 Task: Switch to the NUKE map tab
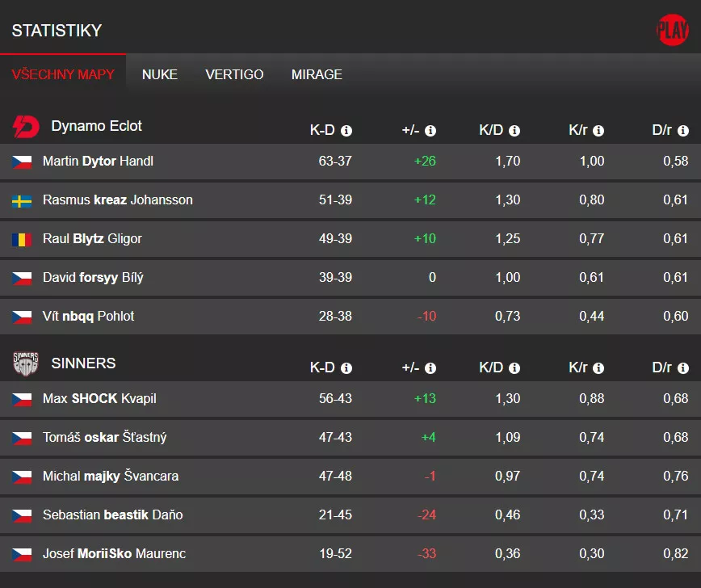click(x=160, y=74)
